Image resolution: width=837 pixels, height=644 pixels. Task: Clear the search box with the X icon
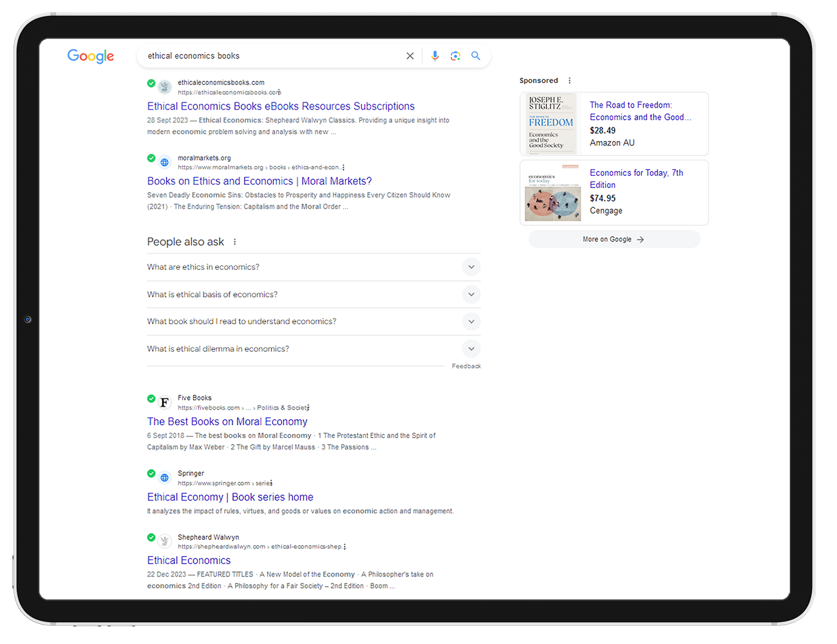410,56
